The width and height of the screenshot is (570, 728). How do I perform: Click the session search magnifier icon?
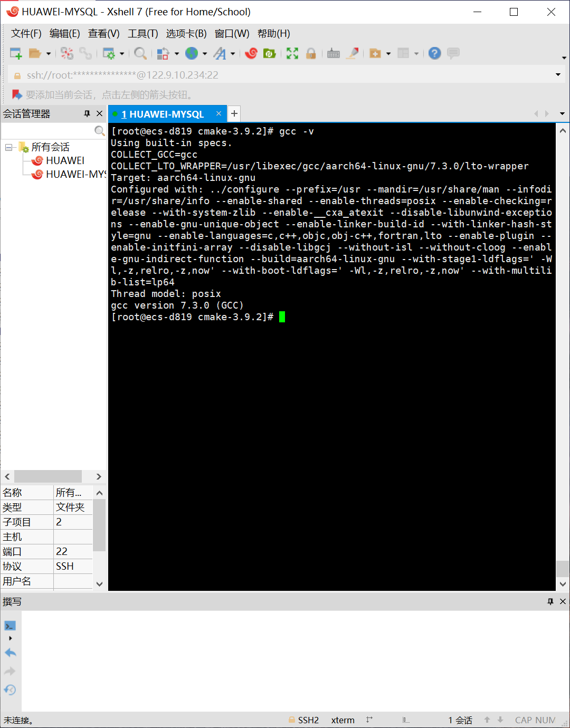pos(99,130)
